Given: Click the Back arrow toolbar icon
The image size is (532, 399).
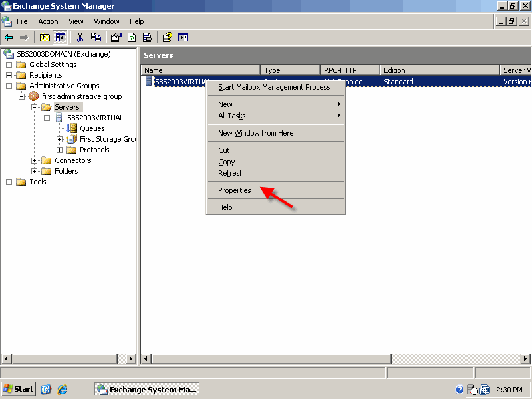Looking at the screenshot, I should (9, 37).
